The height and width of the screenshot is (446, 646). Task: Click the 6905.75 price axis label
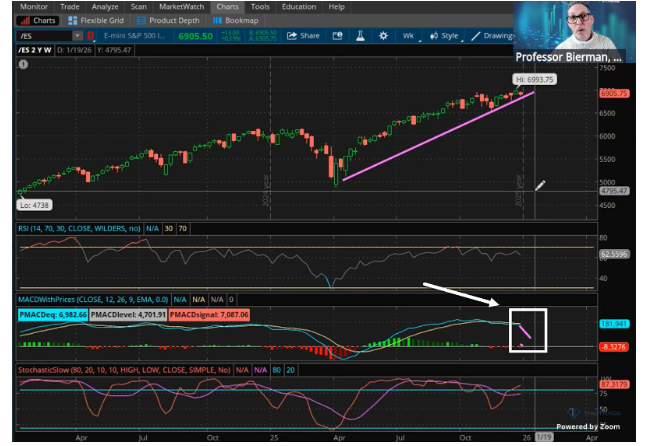(x=614, y=93)
